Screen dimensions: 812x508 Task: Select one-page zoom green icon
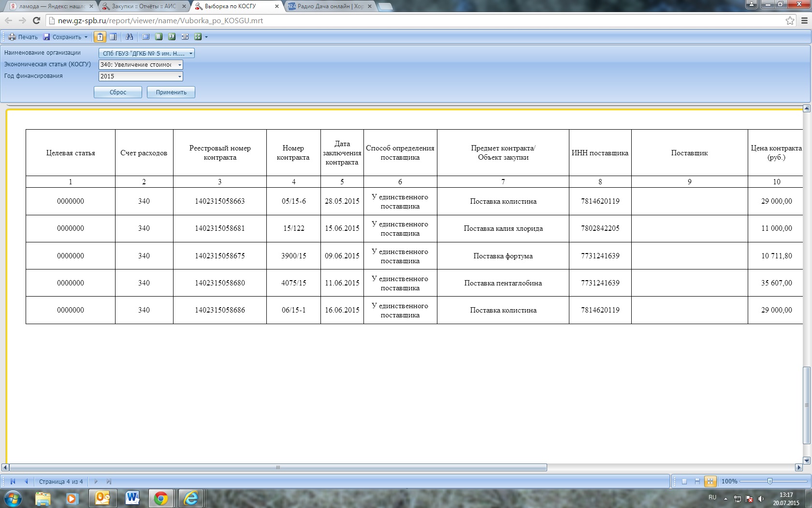[159, 37]
